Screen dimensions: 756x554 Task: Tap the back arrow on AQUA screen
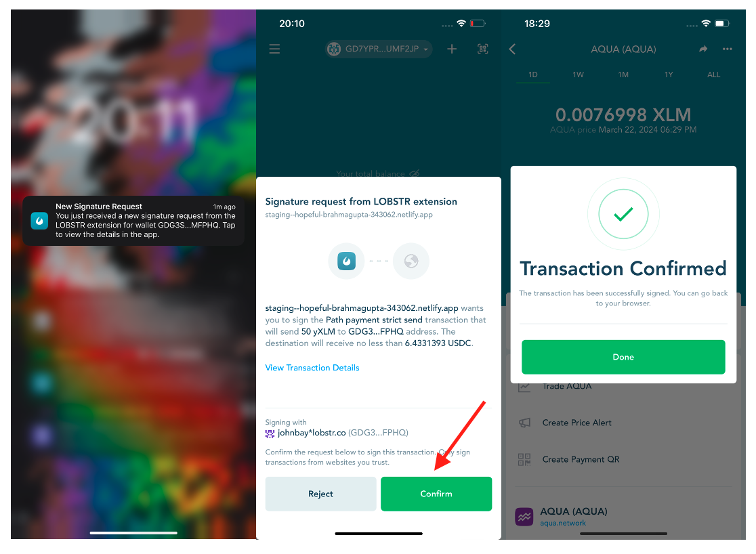coord(513,49)
